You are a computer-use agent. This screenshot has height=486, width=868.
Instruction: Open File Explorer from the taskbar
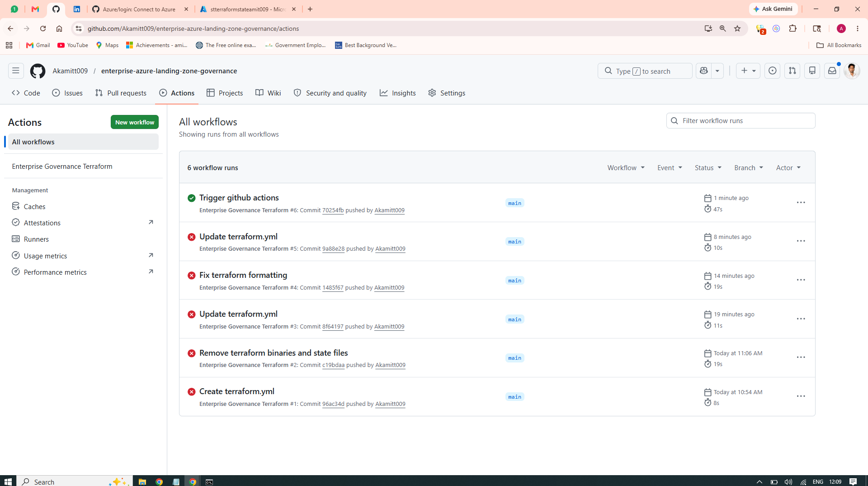[x=142, y=481]
